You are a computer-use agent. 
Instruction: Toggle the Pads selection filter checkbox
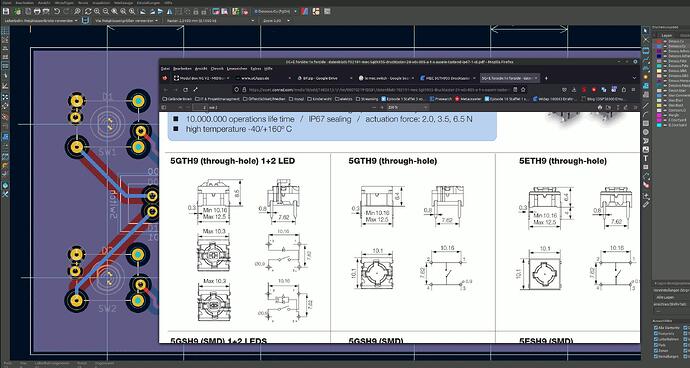pyautogui.click(x=656, y=345)
